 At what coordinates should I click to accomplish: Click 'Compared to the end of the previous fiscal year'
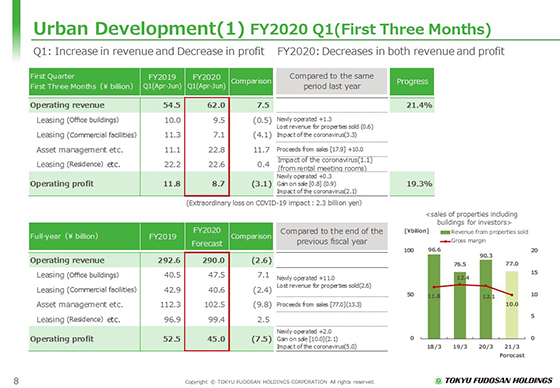tap(332, 236)
